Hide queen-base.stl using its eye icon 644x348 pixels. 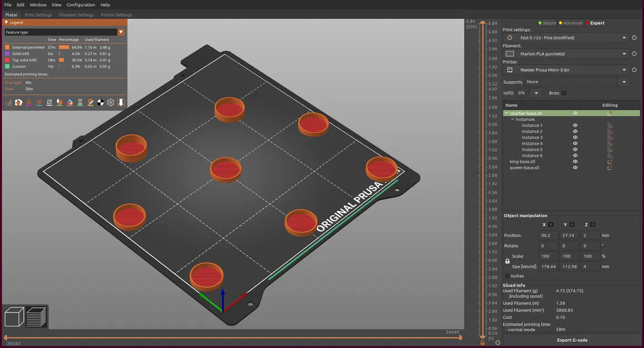tap(575, 168)
